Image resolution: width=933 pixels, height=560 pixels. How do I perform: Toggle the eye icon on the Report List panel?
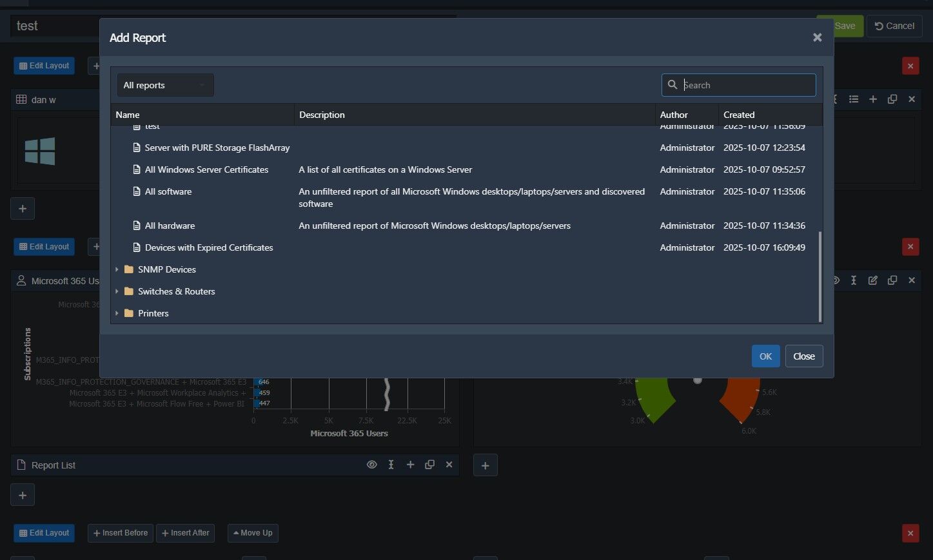tap(372, 465)
